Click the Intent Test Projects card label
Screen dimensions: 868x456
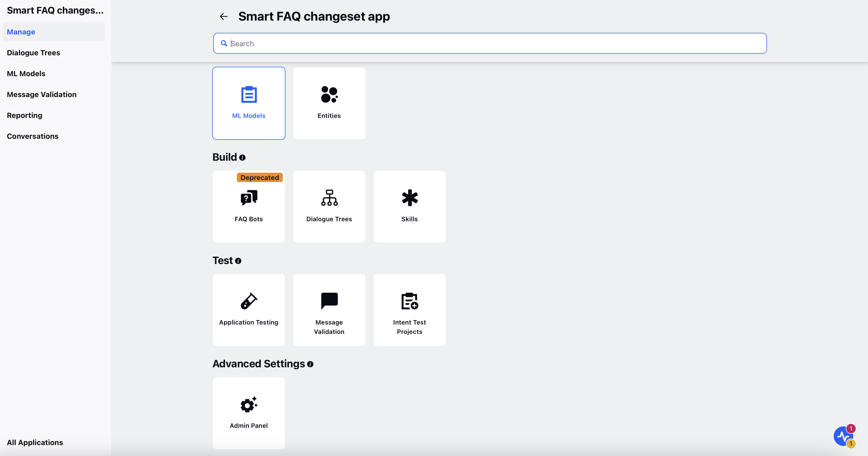409,327
